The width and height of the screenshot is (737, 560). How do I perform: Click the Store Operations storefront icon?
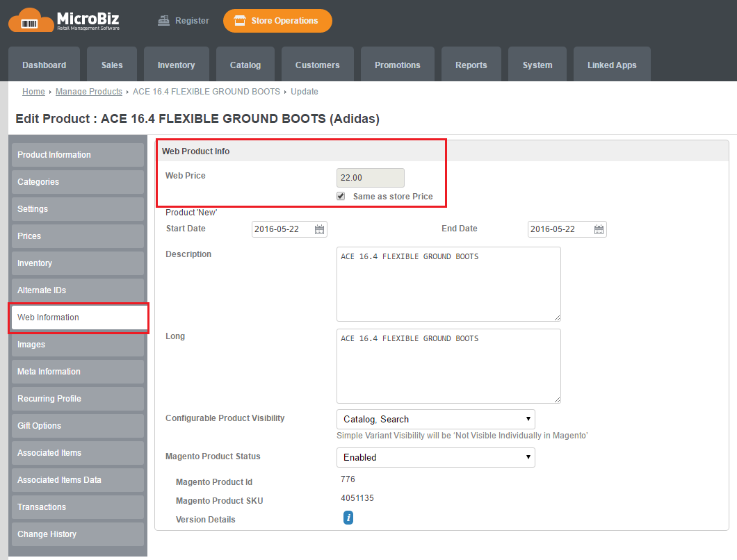point(240,21)
